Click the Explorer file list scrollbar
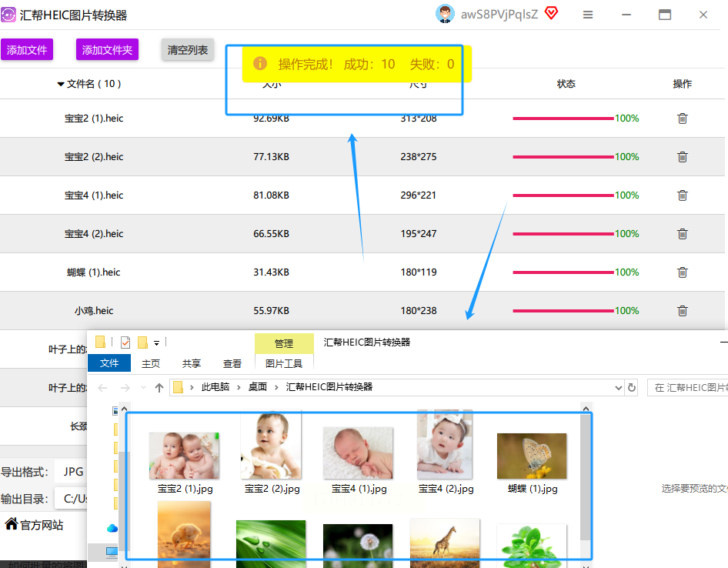This screenshot has width=728, height=568. (586, 477)
